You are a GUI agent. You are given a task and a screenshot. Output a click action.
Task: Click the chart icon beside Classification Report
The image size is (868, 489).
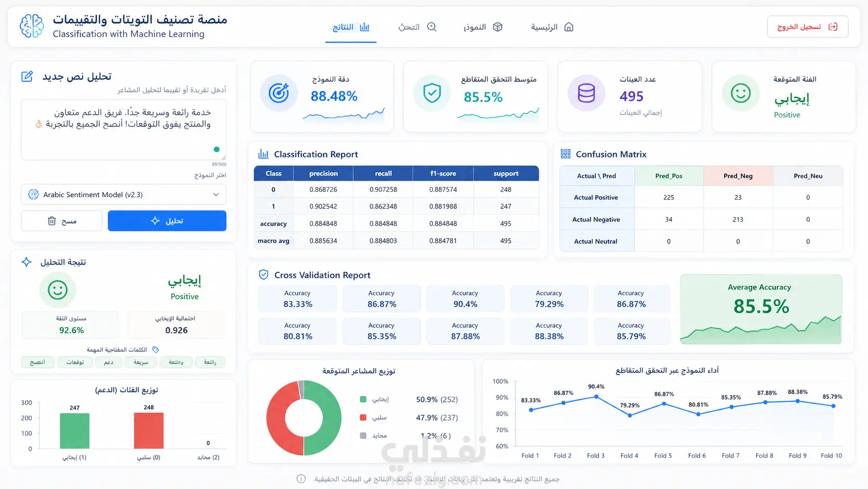point(263,154)
